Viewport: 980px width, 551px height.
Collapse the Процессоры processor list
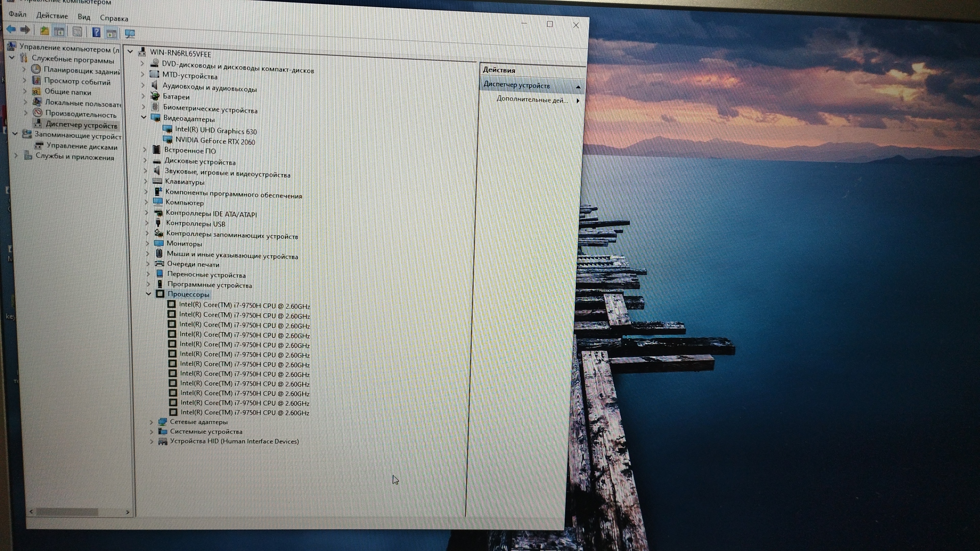pyautogui.click(x=149, y=294)
